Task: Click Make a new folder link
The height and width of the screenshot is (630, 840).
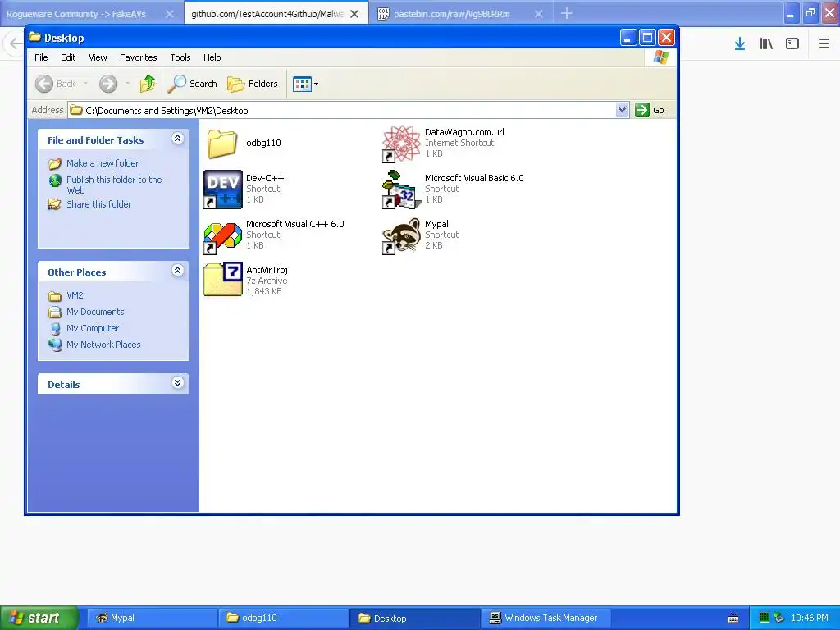Action: [x=103, y=163]
